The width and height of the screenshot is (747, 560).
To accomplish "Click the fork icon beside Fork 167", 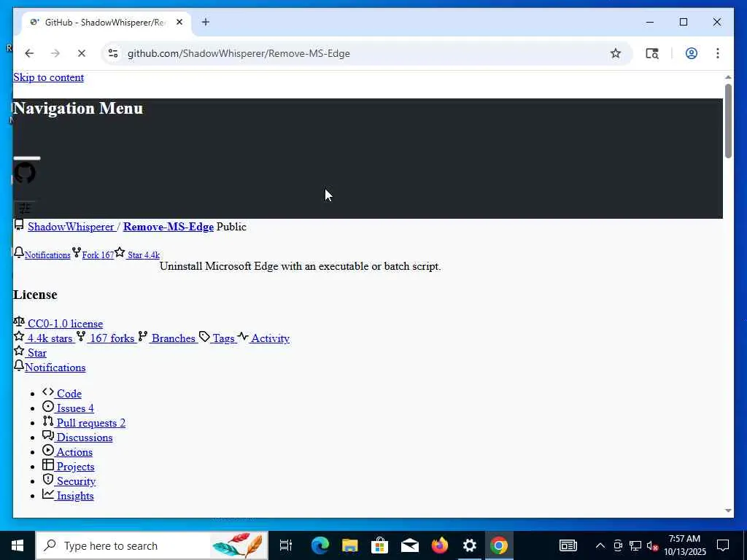I will tap(77, 252).
